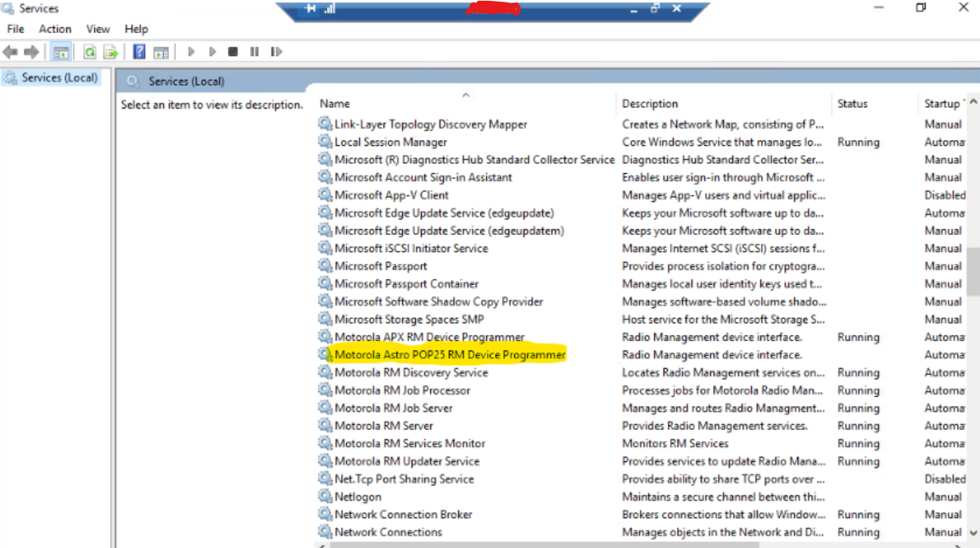Click the Pause Service toolbar icon
Image resolution: width=980 pixels, height=548 pixels.
point(255,52)
